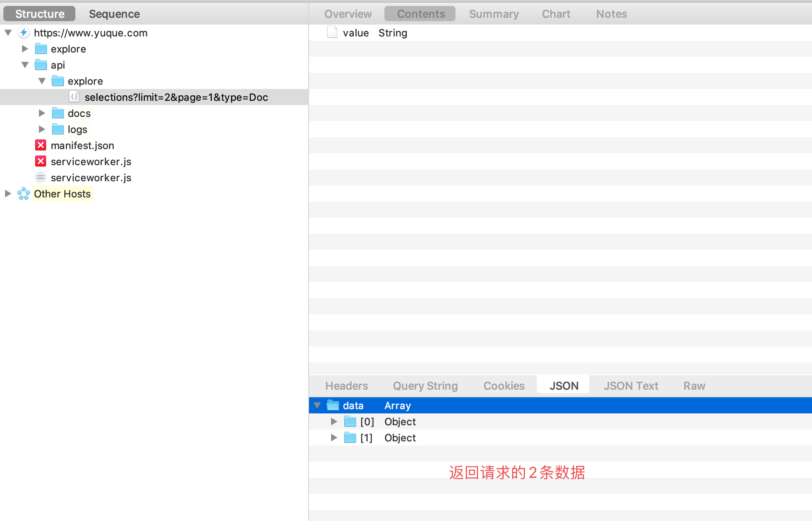This screenshot has width=812, height=521.
Task: Click the document icon beside value
Action: click(x=332, y=33)
